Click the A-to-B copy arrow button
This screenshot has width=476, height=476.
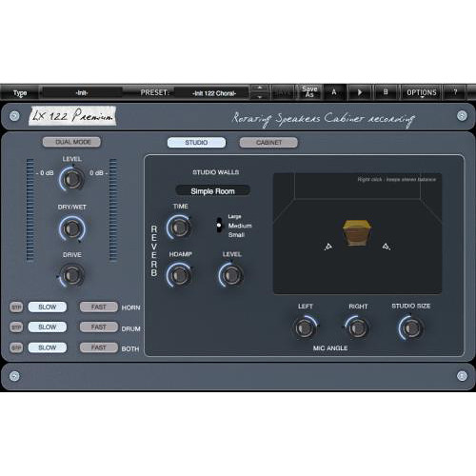coord(360,92)
